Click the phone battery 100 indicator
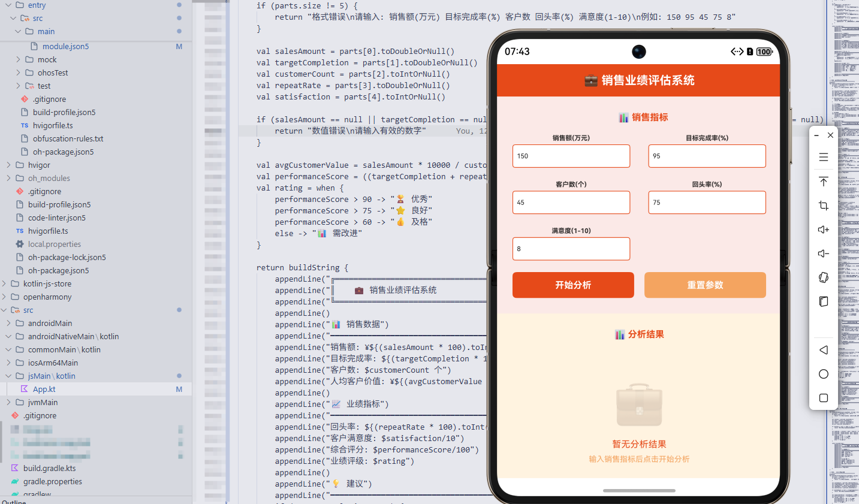 coord(764,52)
